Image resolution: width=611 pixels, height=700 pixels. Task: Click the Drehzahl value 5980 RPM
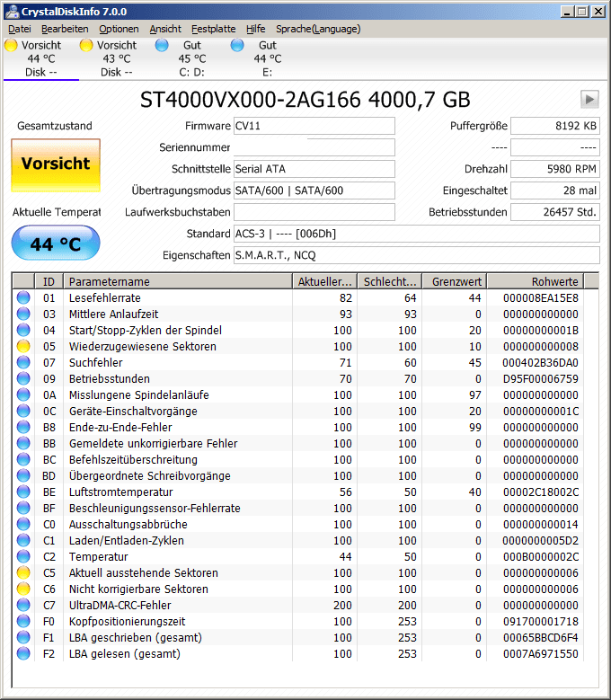(x=554, y=169)
